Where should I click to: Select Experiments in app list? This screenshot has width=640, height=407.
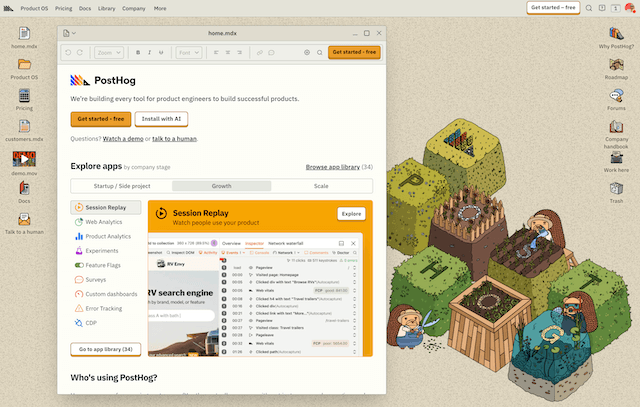(106, 251)
